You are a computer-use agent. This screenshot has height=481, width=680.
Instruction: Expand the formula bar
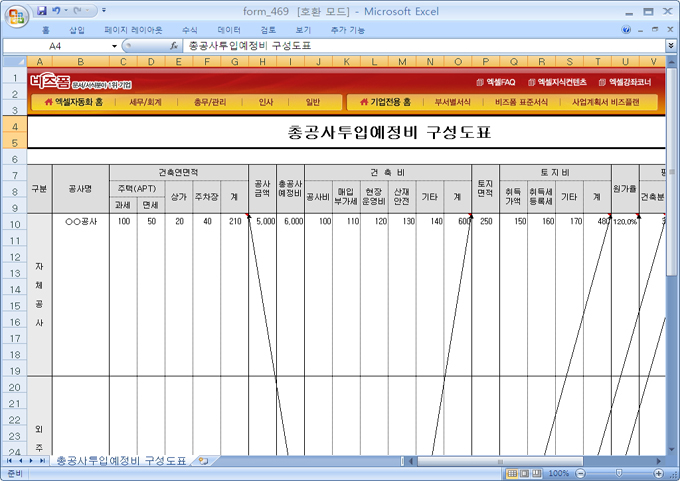(x=670, y=46)
